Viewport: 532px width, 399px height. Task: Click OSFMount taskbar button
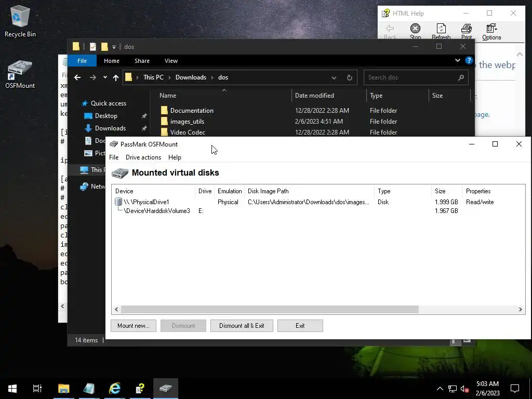tap(166, 388)
